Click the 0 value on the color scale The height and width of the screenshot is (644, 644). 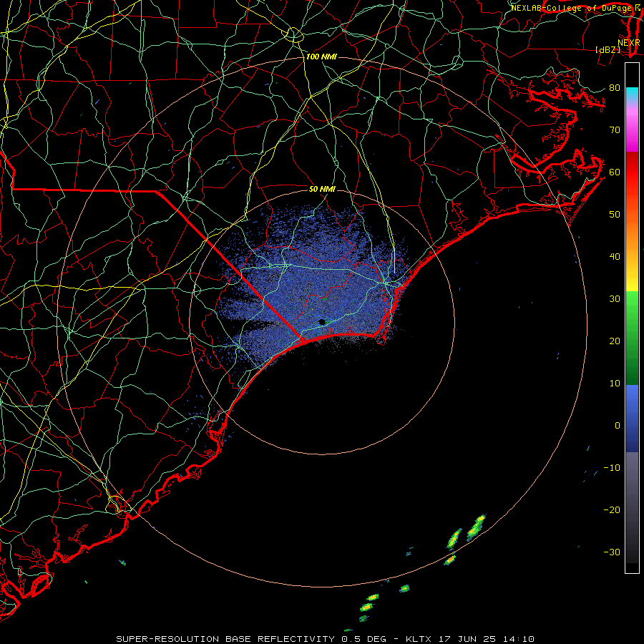618,426
